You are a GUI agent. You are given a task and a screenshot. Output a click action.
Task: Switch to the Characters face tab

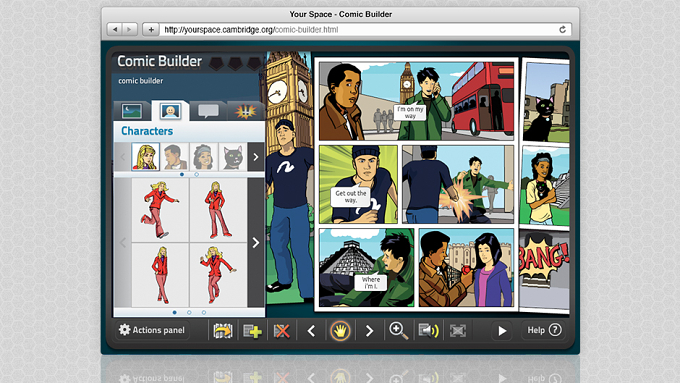tap(170, 111)
